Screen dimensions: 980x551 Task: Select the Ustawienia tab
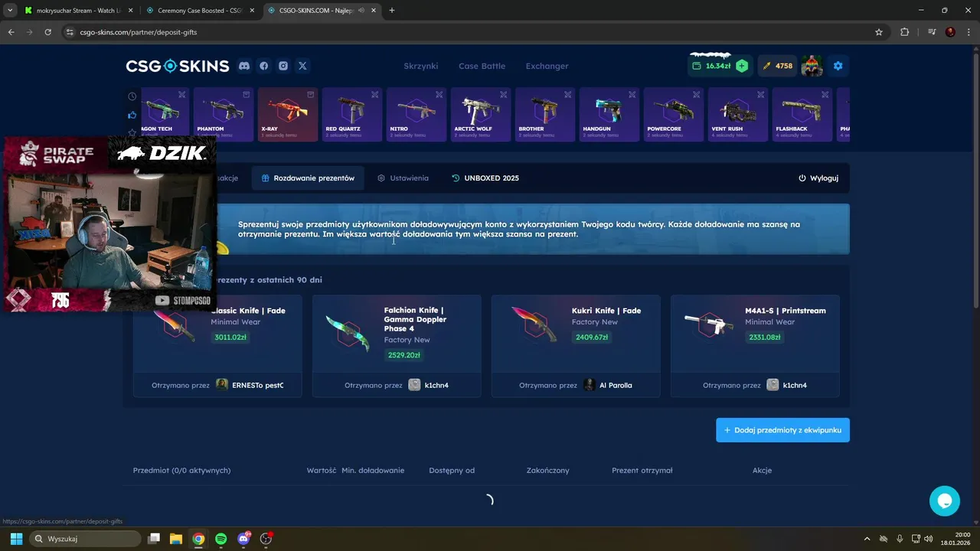coord(403,178)
